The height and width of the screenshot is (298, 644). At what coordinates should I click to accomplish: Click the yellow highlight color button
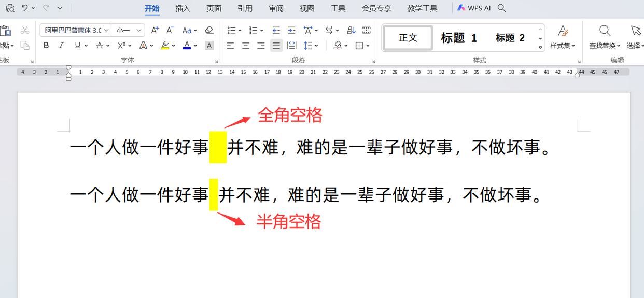pos(165,46)
